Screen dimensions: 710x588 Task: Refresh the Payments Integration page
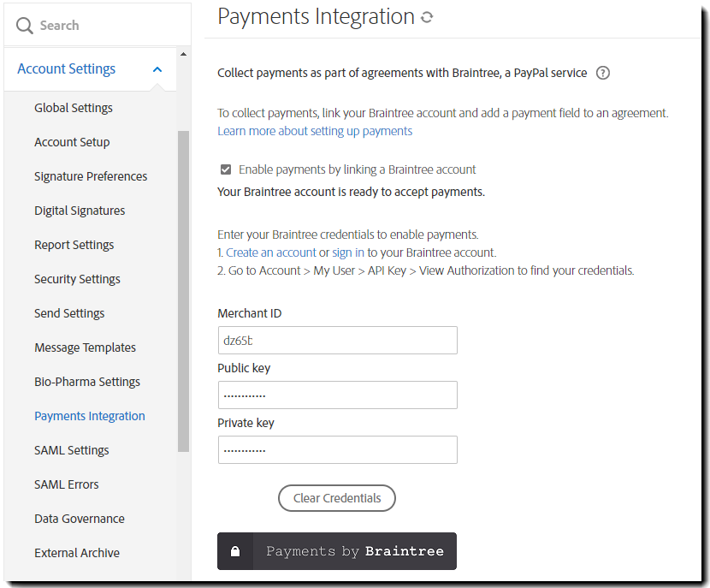tap(425, 15)
